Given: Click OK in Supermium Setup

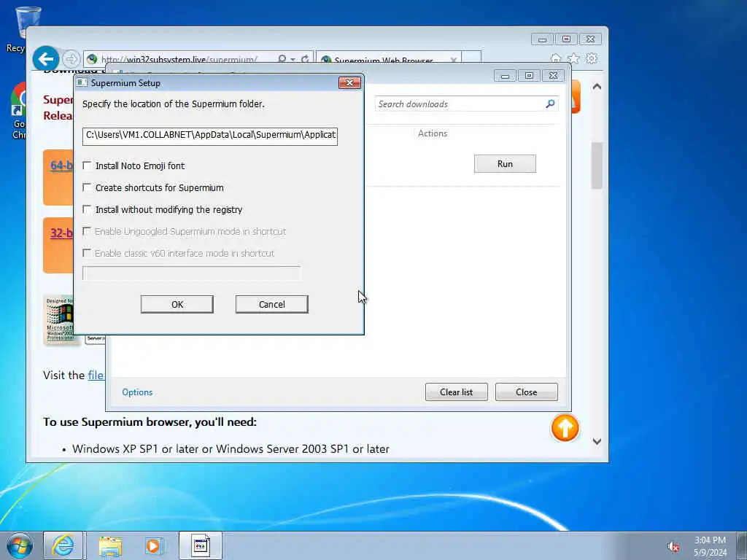Looking at the screenshot, I should (x=177, y=304).
